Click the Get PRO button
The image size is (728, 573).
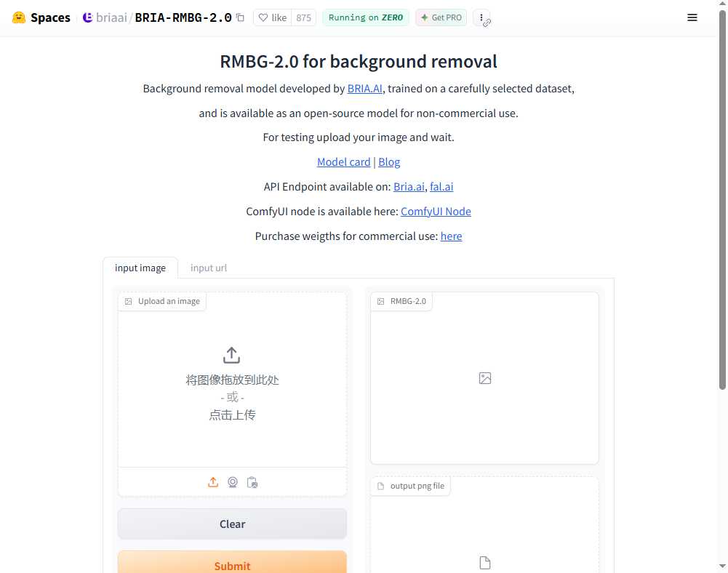441,17
